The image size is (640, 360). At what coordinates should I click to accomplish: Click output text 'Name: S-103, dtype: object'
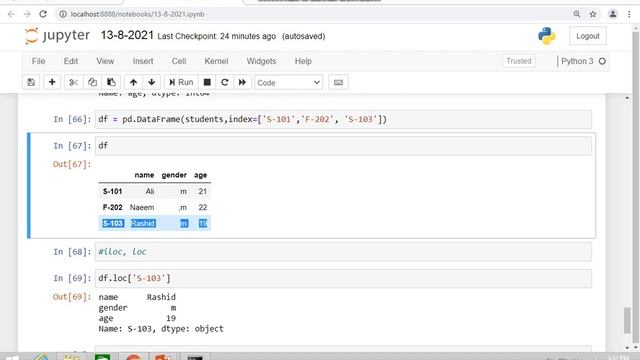tap(161, 329)
